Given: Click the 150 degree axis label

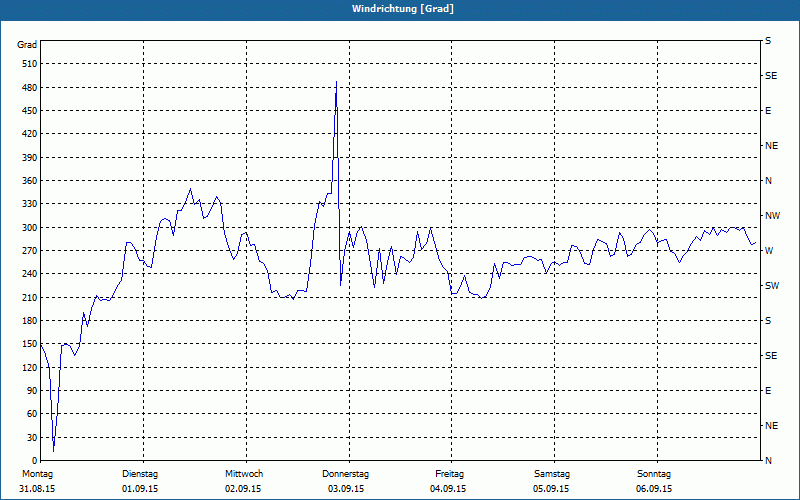Looking at the screenshot, I should point(30,344).
